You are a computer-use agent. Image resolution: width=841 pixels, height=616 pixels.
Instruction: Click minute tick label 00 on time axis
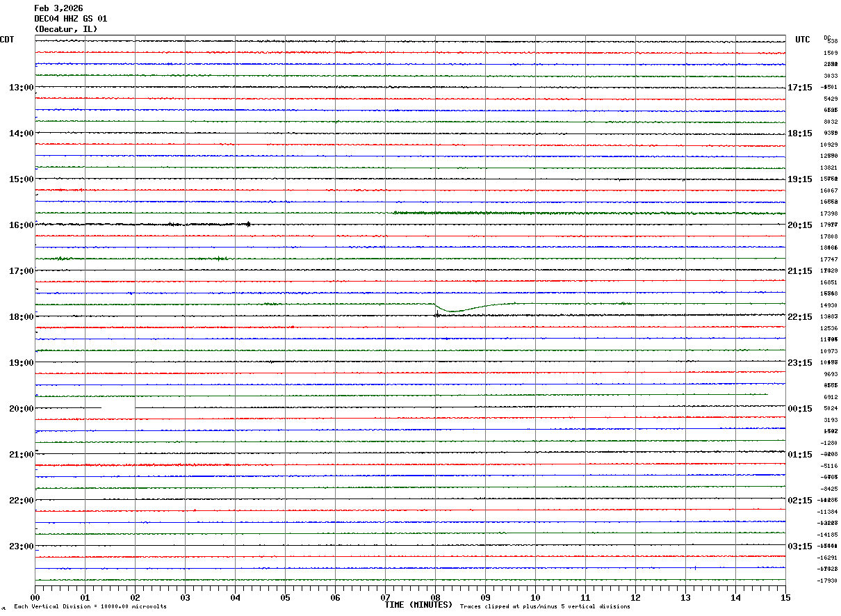tap(35, 597)
